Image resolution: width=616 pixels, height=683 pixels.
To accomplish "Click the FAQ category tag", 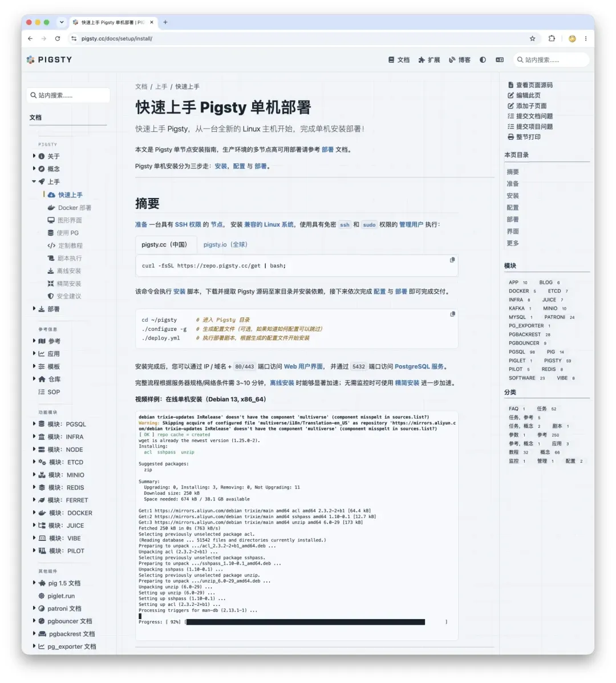I will 517,409.
